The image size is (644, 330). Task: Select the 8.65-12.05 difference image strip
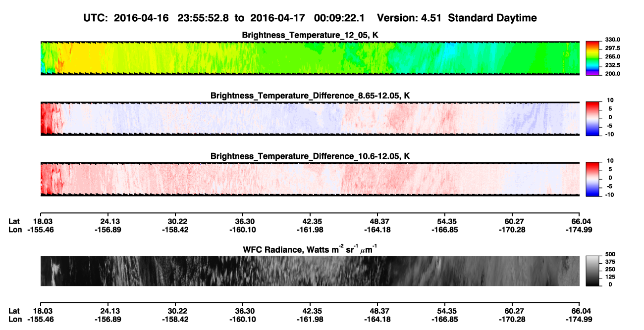(310, 119)
